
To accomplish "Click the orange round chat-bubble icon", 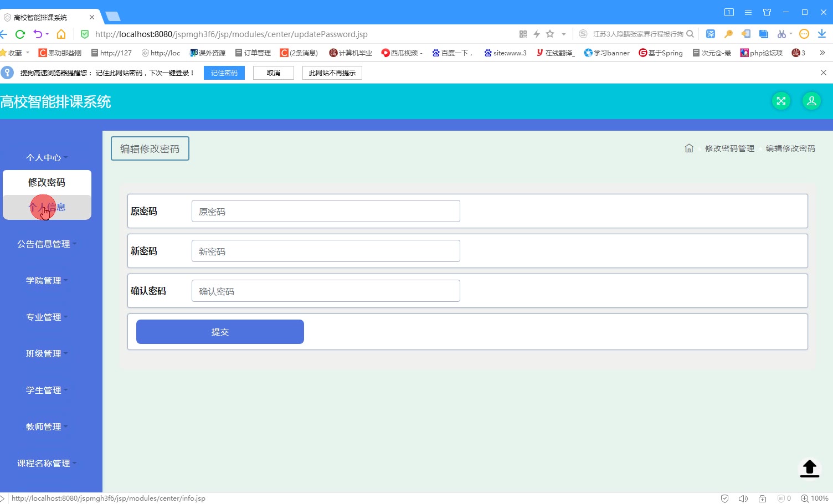I will point(804,34).
